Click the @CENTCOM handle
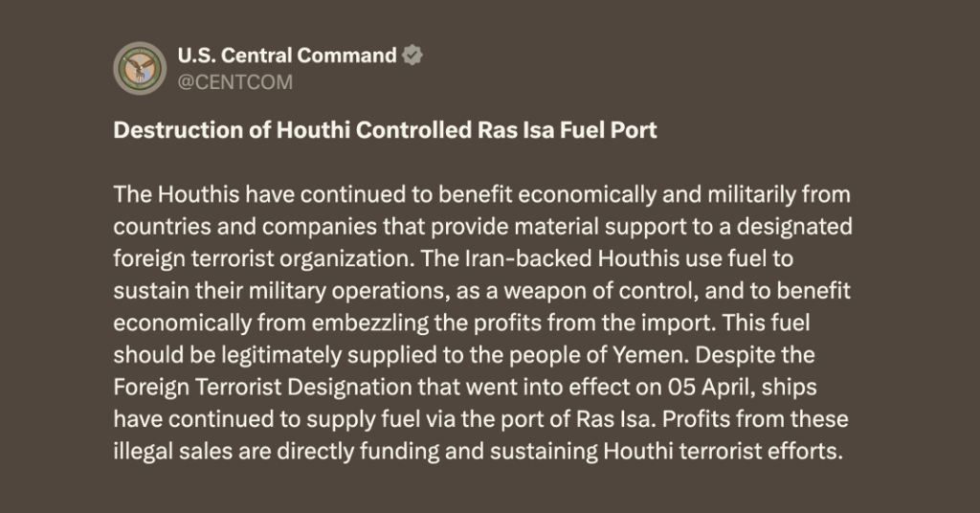Viewport: 980px width, 513px height. 235,82
